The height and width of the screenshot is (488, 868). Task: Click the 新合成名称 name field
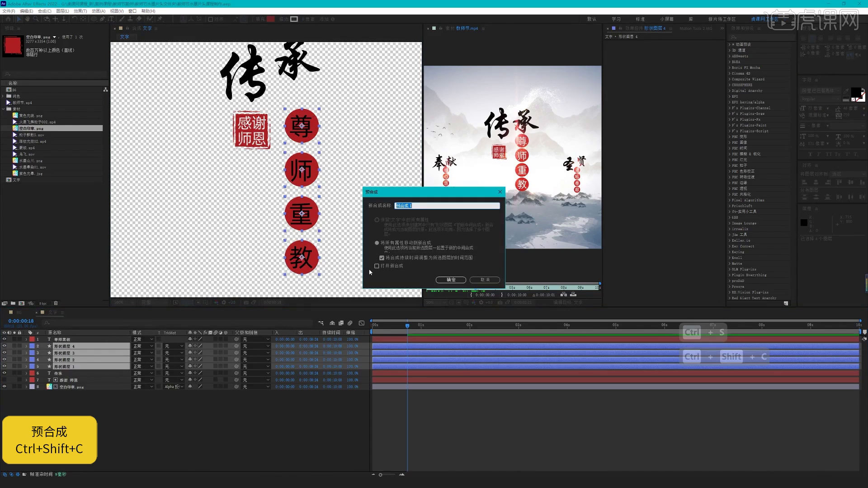pos(447,206)
